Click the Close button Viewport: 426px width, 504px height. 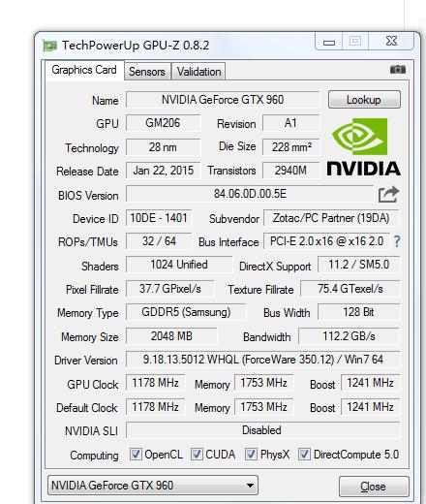click(374, 487)
